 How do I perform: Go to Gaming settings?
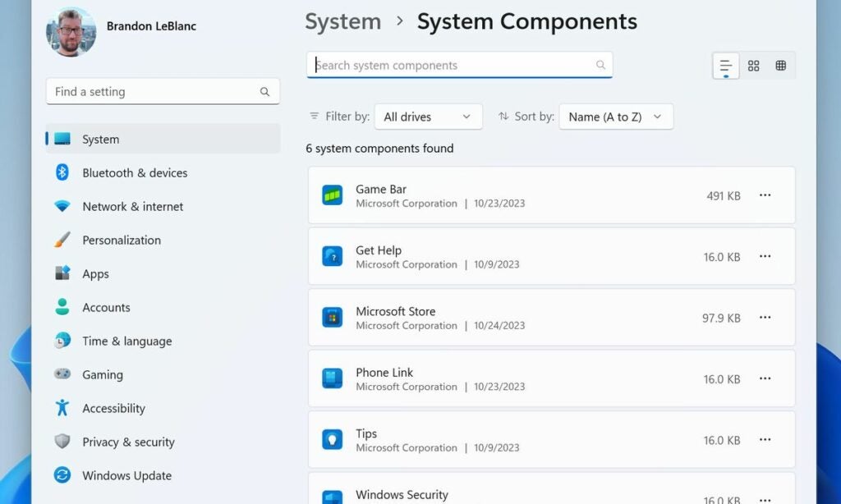coord(163,374)
